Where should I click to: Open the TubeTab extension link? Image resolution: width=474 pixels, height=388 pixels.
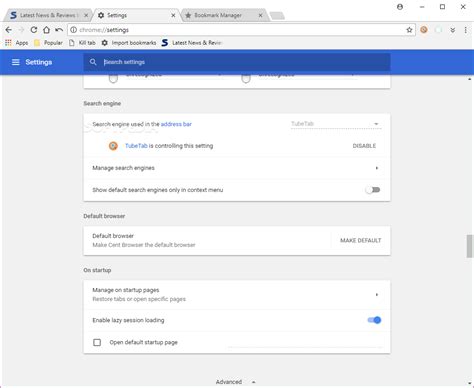tap(136, 146)
